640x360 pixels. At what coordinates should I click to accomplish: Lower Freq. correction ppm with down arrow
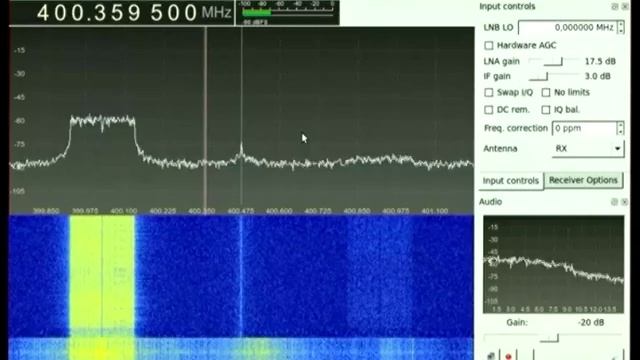tap(620, 131)
